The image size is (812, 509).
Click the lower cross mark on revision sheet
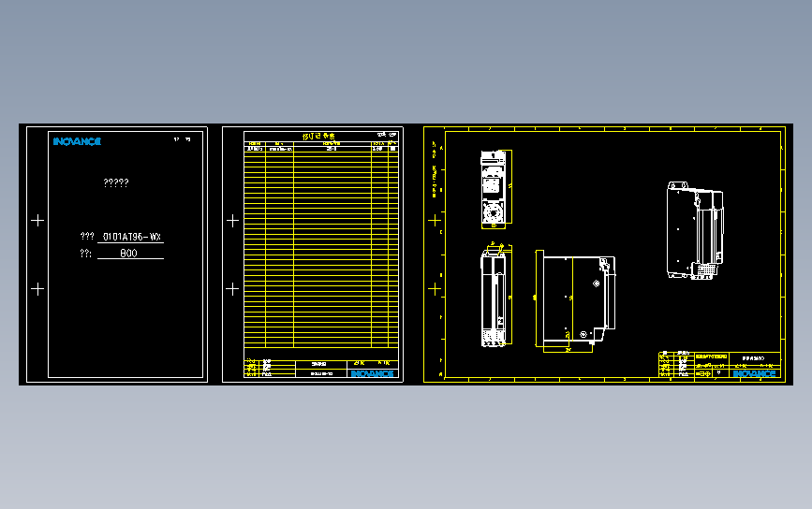pos(232,288)
